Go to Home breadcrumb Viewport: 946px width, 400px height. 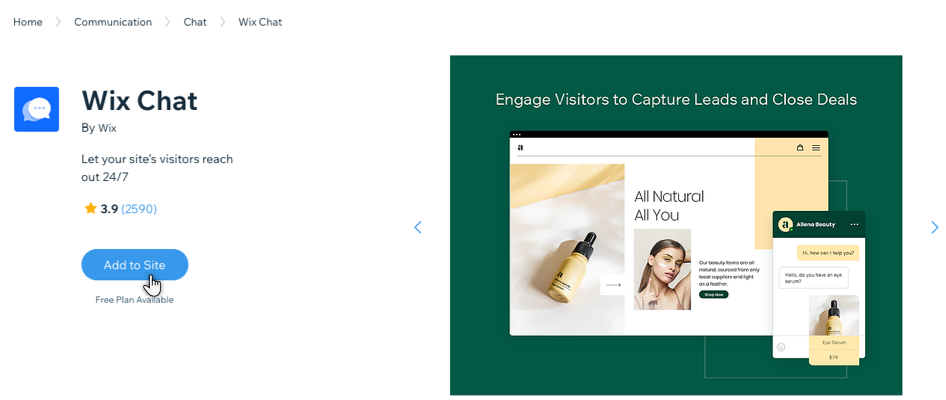pyautogui.click(x=28, y=22)
